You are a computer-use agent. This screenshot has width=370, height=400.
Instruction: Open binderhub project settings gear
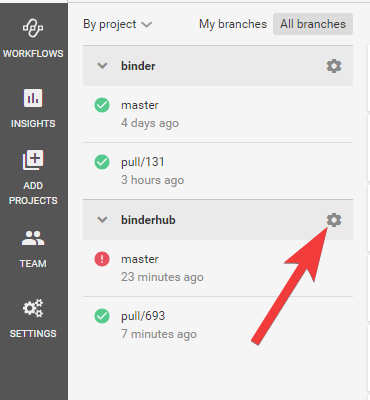click(x=334, y=220)
